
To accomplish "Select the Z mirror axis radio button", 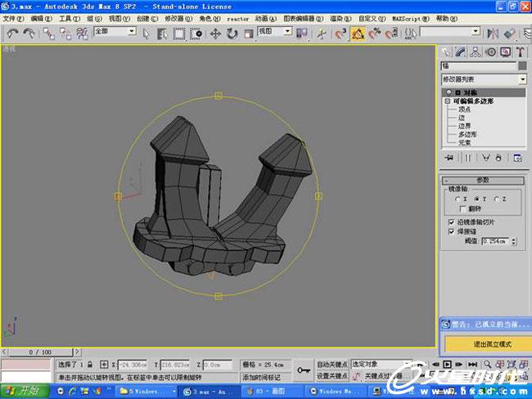I will pyautogui.click(x=496, y=199).
